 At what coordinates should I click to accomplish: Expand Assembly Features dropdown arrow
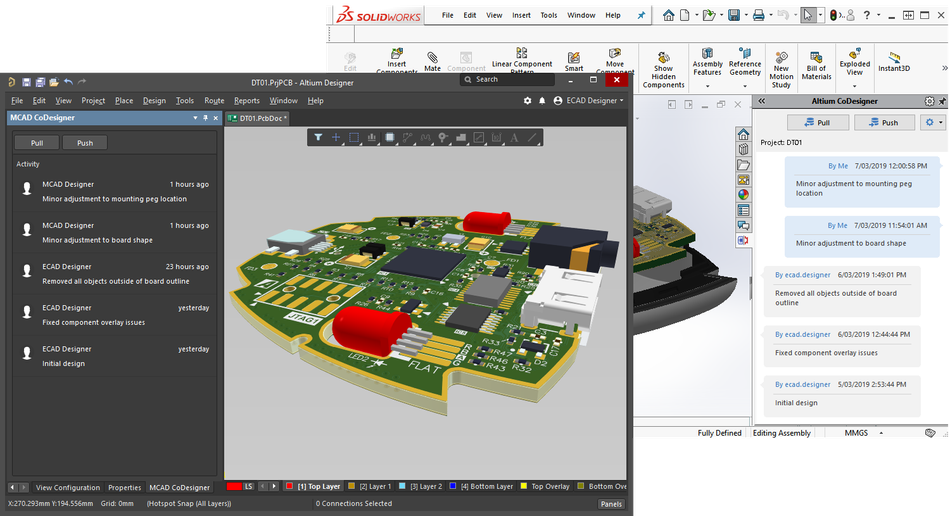(707, 86)
